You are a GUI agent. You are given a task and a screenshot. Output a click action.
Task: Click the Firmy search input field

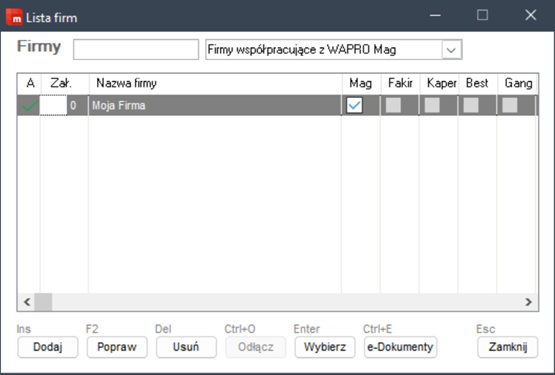point(136,50)
